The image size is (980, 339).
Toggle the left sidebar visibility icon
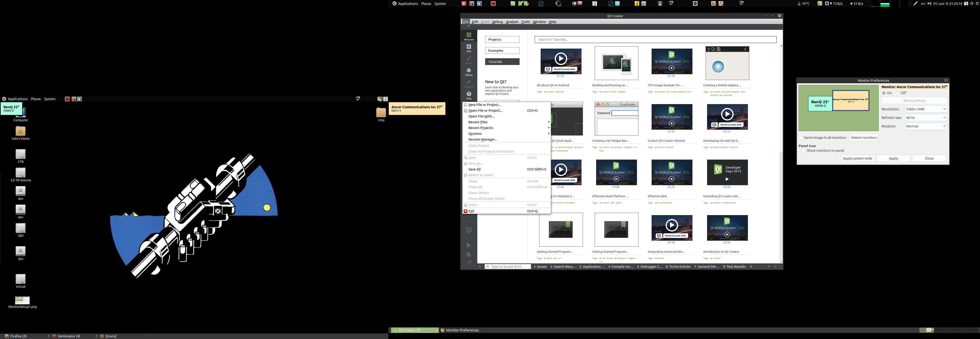(480, 267)
